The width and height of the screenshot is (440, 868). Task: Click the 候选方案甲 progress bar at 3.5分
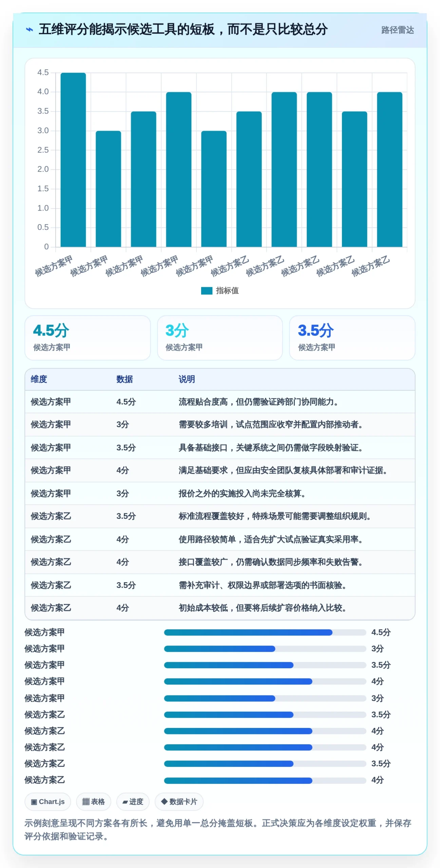point(265,665)
